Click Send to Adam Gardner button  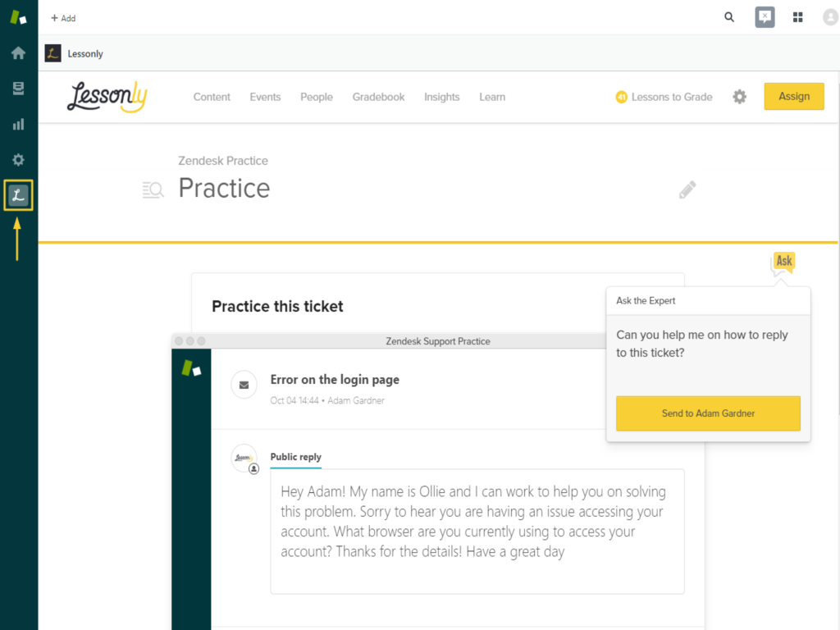[x=708, y=413]
